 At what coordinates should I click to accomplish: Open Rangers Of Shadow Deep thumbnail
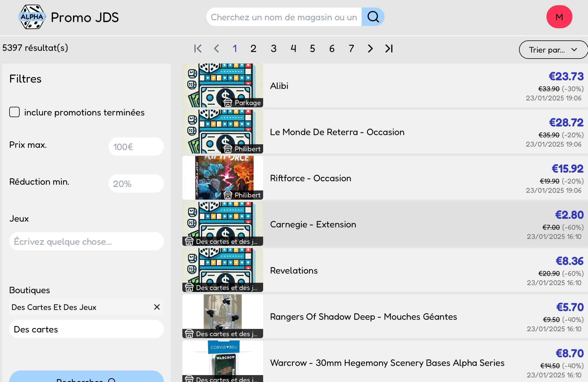click(223, 316)
